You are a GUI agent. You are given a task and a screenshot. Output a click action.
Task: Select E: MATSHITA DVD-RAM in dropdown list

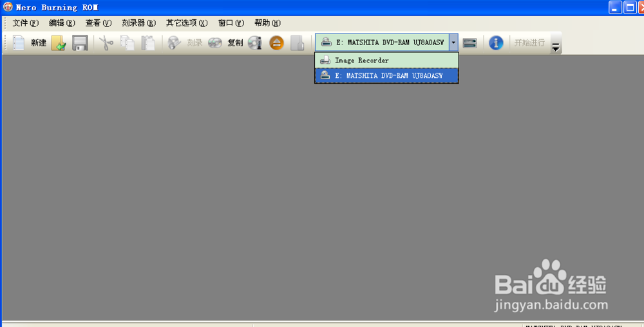386,75
